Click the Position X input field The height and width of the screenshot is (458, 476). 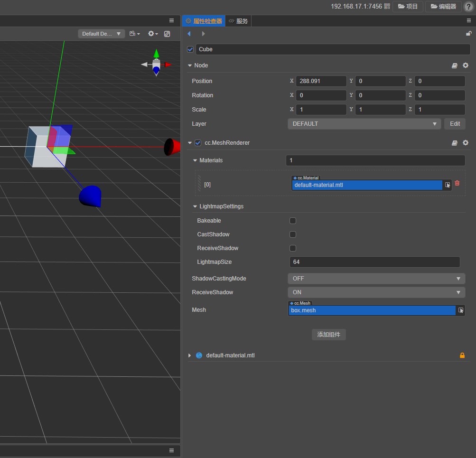click(321, 81)
